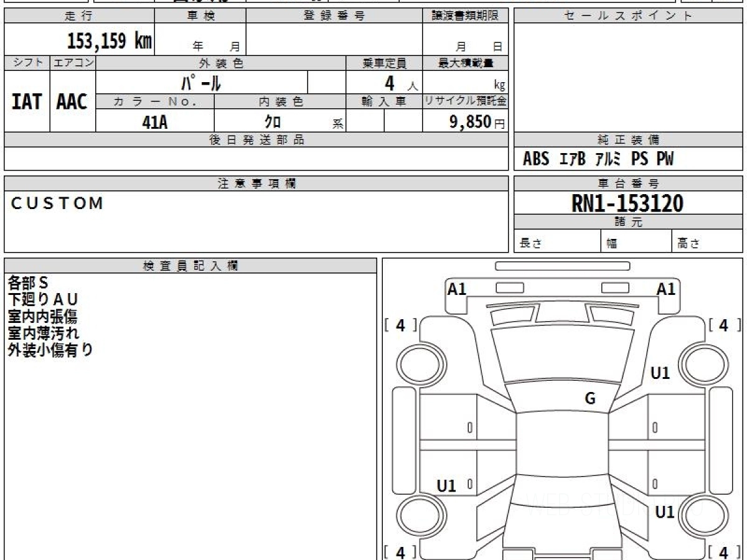
Task: Click the mileage value 153,159 km
Action: pyautogui.click(x=109, y=41)
